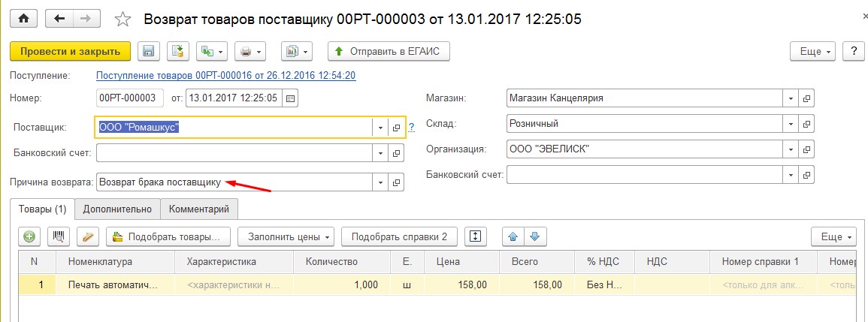The height and width of the screenshot is (322, 868).
Task: Open the Поступление товаров 00РТ-000016 link
Action: point(225,76)
